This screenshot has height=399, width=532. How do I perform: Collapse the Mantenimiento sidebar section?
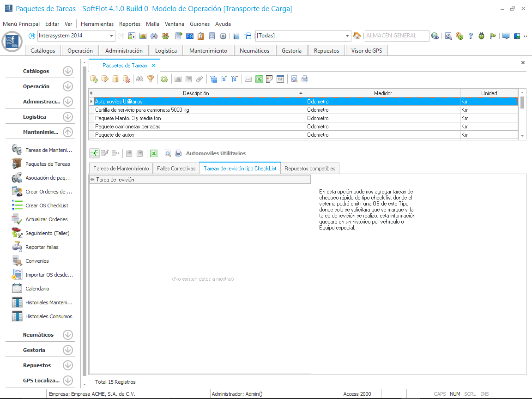click(x=68, y=132)
